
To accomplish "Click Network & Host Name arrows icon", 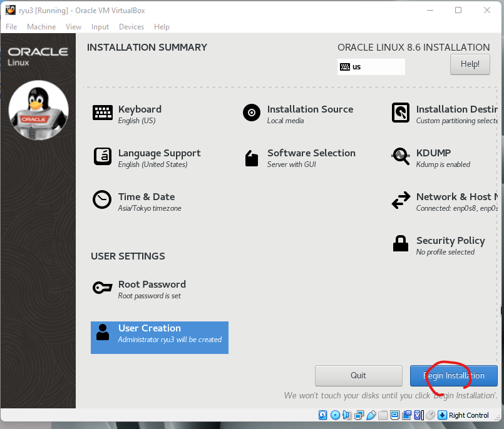I will [x=401, y=200].
